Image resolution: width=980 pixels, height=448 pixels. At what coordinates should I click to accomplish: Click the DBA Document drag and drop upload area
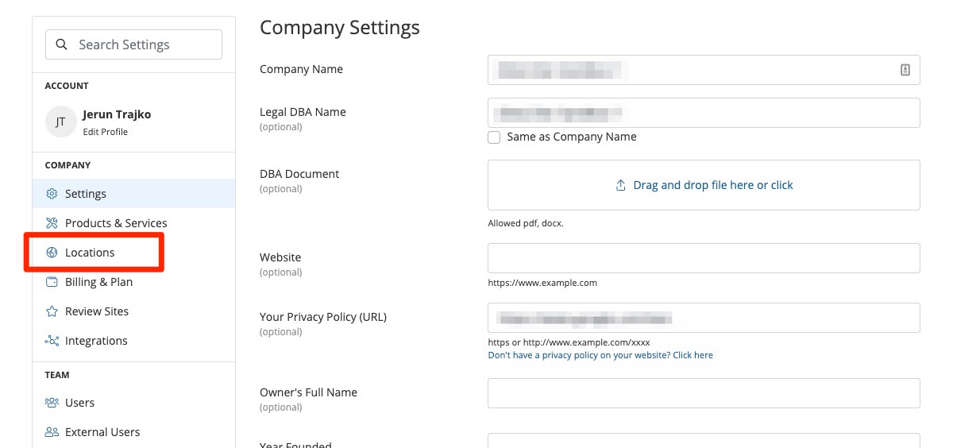tap(704, 185)
